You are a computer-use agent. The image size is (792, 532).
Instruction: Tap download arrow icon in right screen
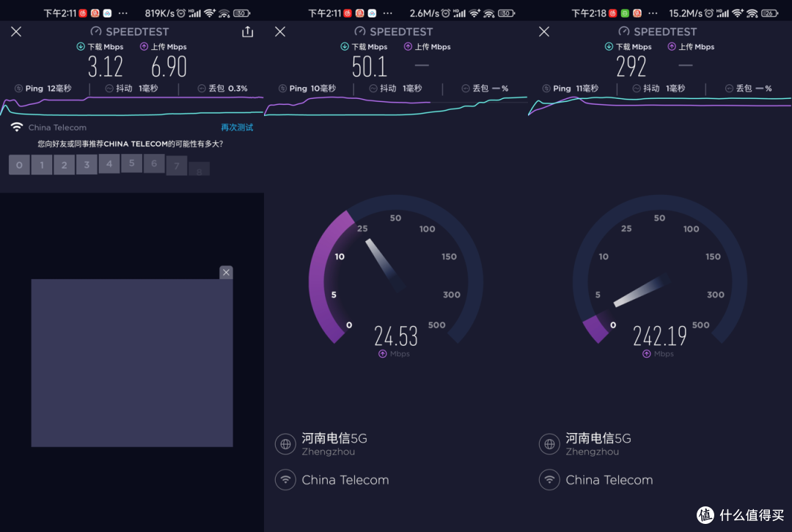tap(609, 46)
